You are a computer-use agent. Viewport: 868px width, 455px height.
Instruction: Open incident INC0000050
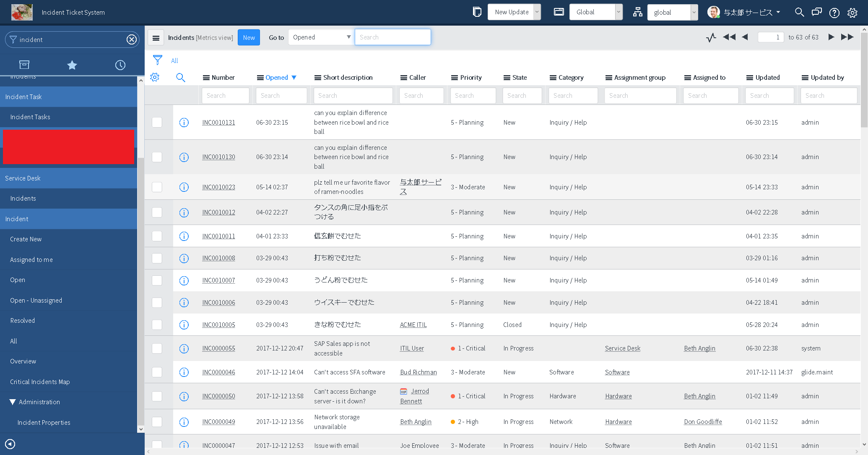coord(218,396)
